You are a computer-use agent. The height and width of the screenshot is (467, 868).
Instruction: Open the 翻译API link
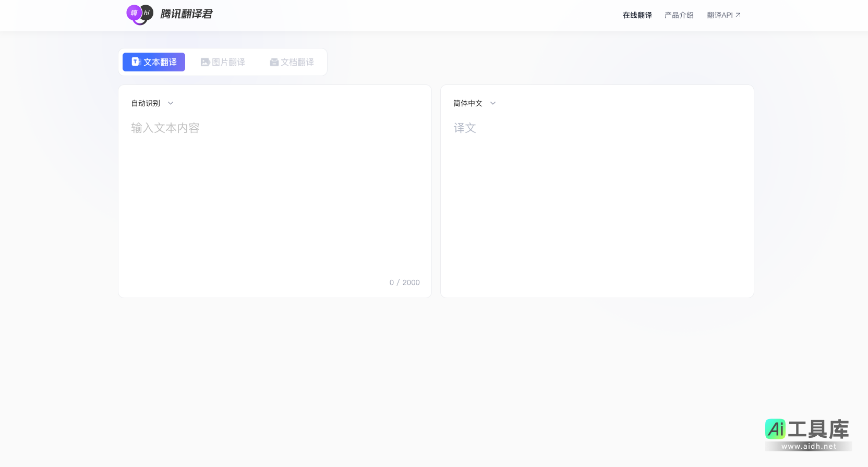[719, 15]
